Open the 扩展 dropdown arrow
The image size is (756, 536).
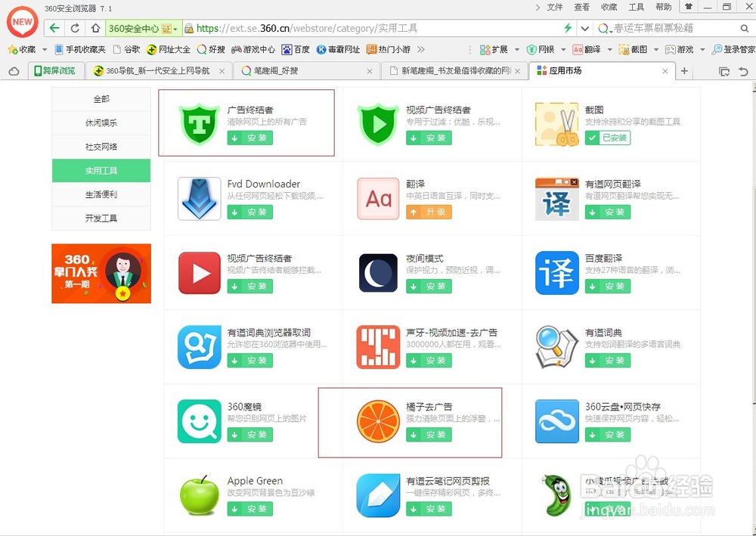coord(517,50)
